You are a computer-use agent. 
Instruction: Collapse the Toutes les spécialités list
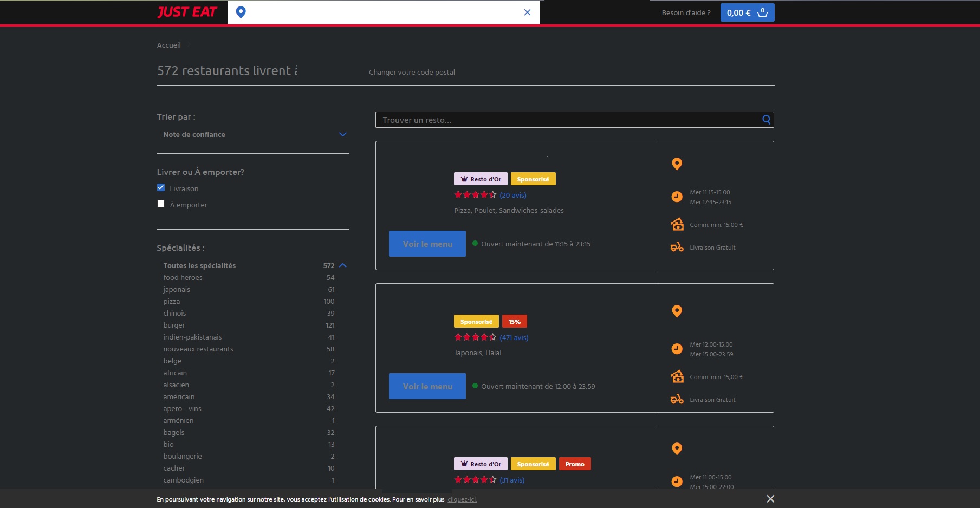(x=342, y=265)
